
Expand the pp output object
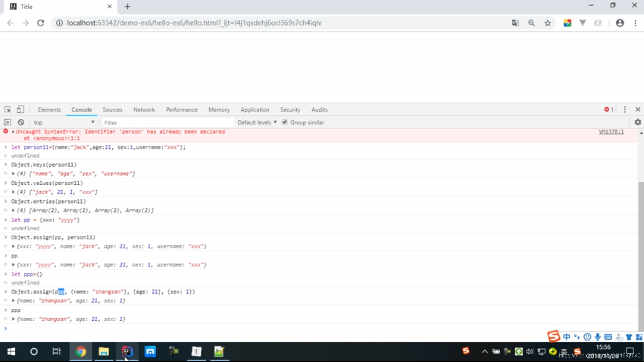13,265
